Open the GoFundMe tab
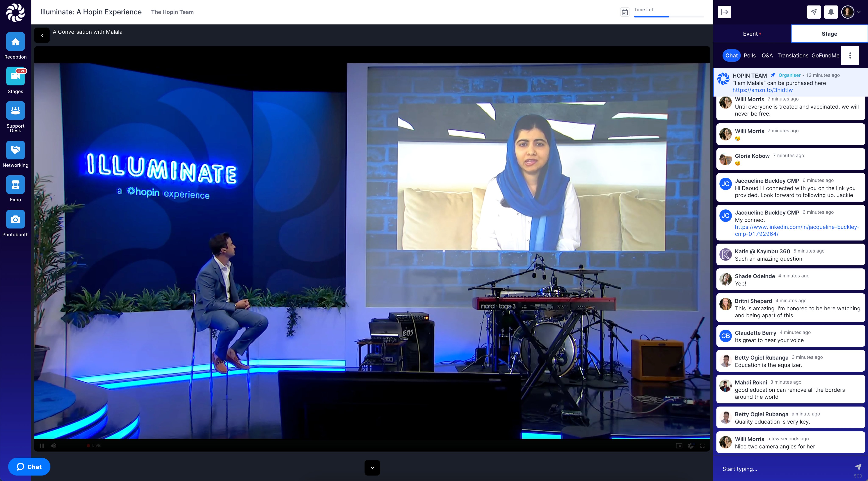This screenshot has height=481, width=868. click(x=825, y=56)
